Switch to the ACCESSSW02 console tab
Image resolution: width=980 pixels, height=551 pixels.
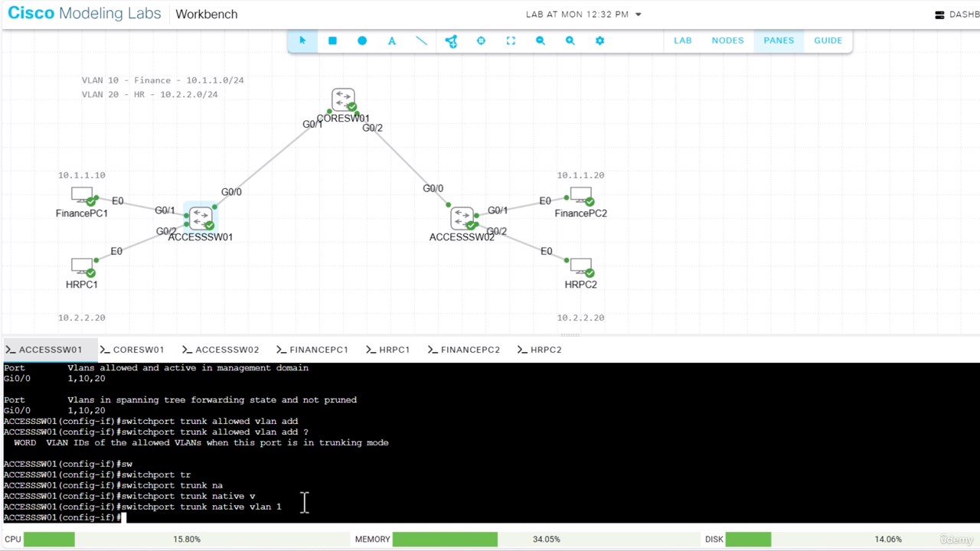(x=220, y=350)
